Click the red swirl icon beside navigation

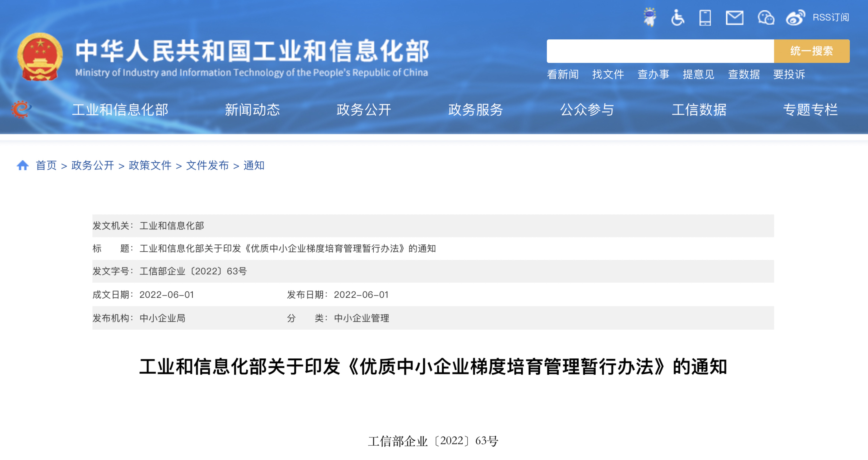click(x=21, y=109)
